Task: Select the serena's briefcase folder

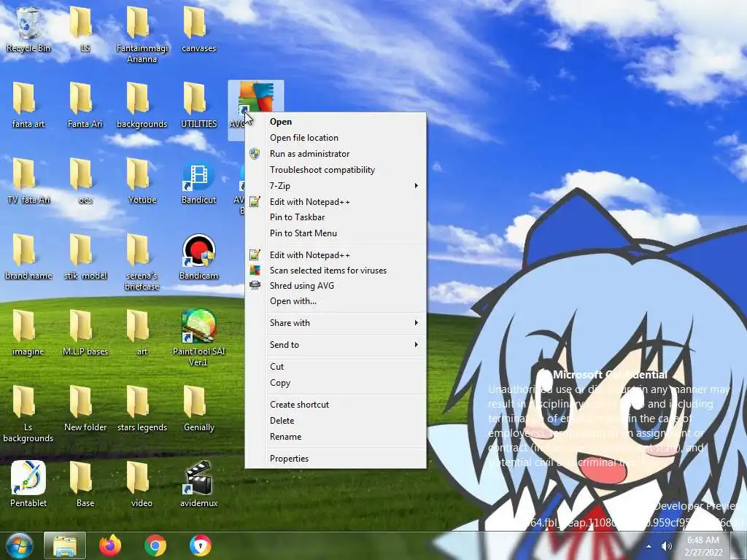Action: coord(142,262)
